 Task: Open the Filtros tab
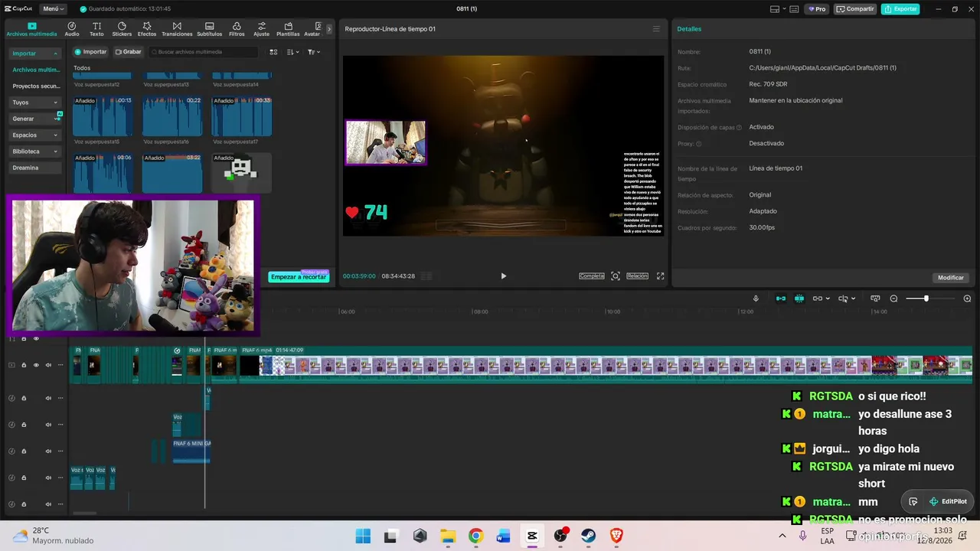(x=237, y=29)
